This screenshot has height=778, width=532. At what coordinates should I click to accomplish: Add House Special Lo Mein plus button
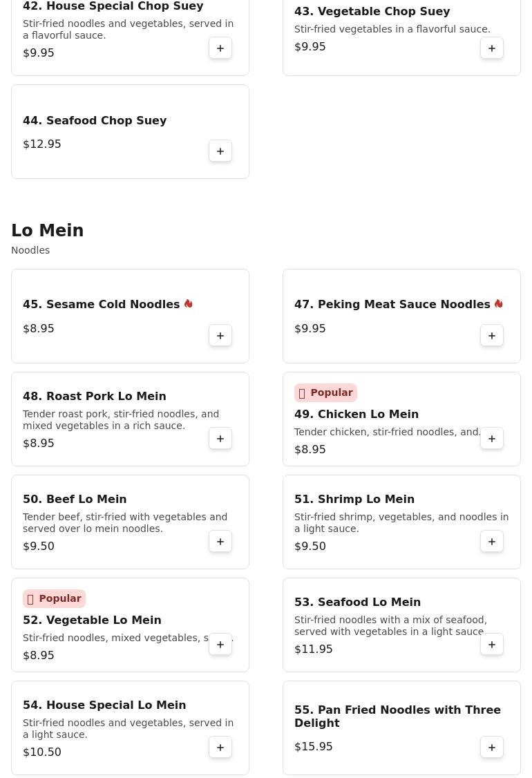click(220, 747)
